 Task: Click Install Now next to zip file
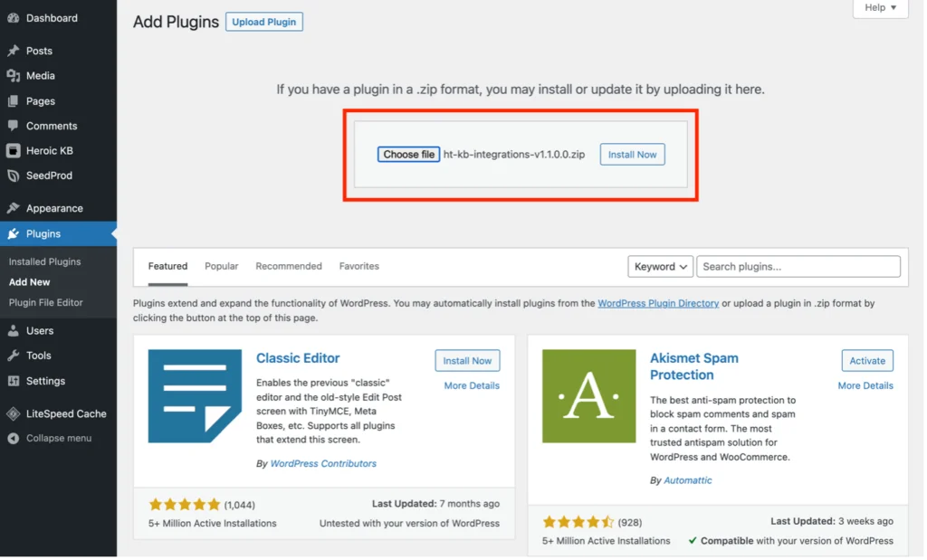coord(633,155)
